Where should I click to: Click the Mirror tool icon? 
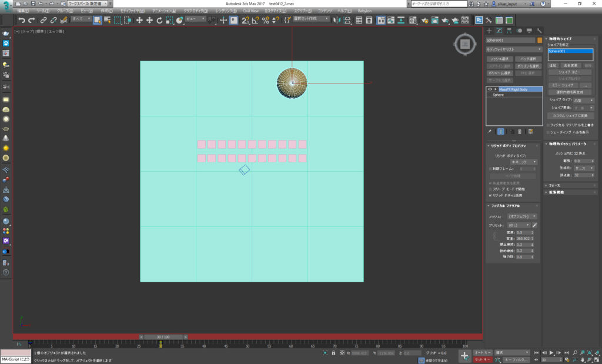[x=336, y=20]
